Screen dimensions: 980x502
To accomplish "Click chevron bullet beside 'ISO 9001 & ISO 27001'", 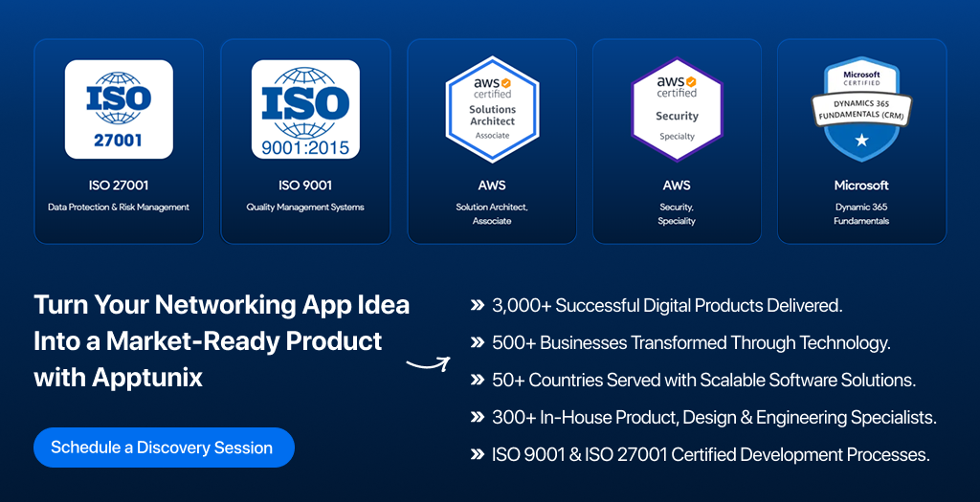I will pyautogui.click(x=478, y=454).
